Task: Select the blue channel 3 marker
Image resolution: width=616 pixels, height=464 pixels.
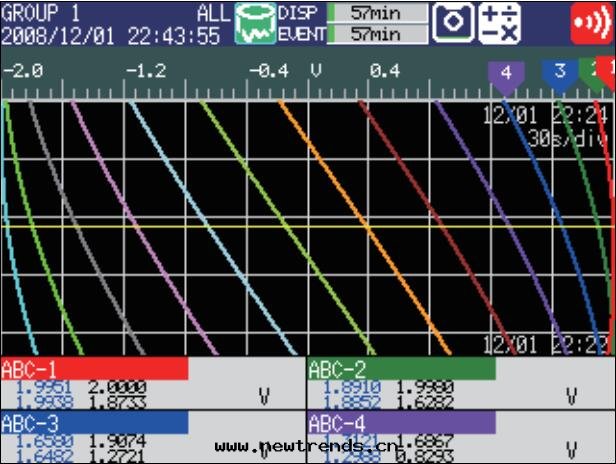Action: coord(560,77)
